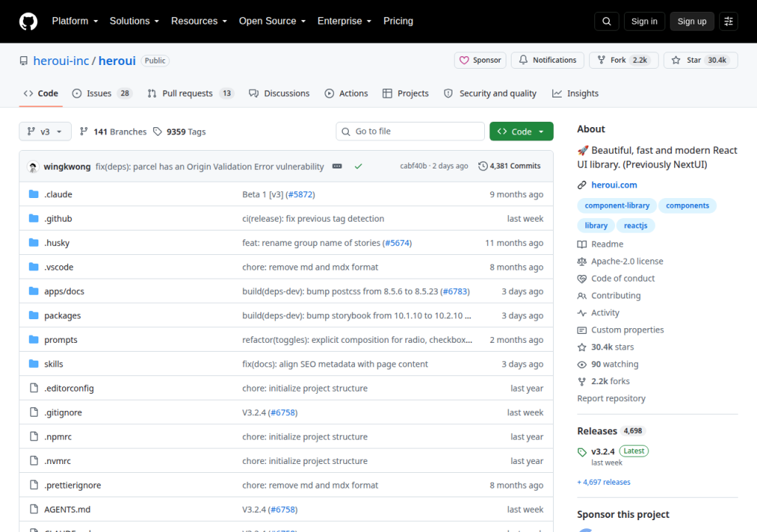Click the repository icon before heroui-inc
This screenshot has width=757, height=532.
click(x=24, y=61)
